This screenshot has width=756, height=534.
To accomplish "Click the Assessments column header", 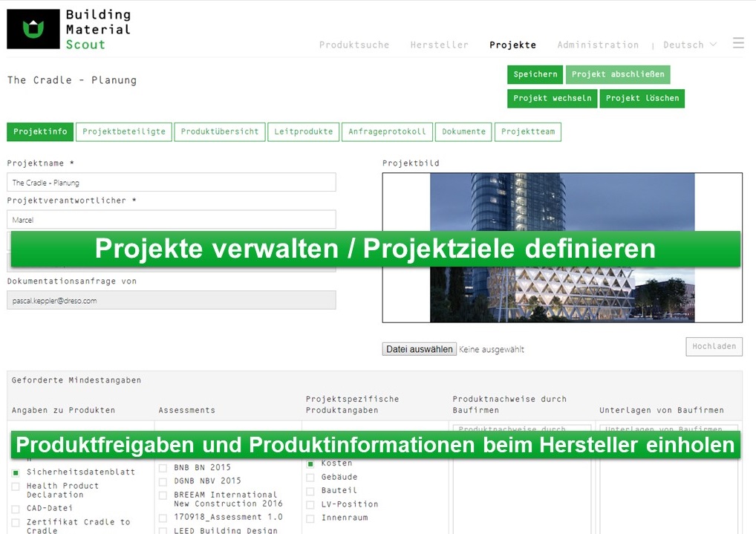I will (186, 410).
